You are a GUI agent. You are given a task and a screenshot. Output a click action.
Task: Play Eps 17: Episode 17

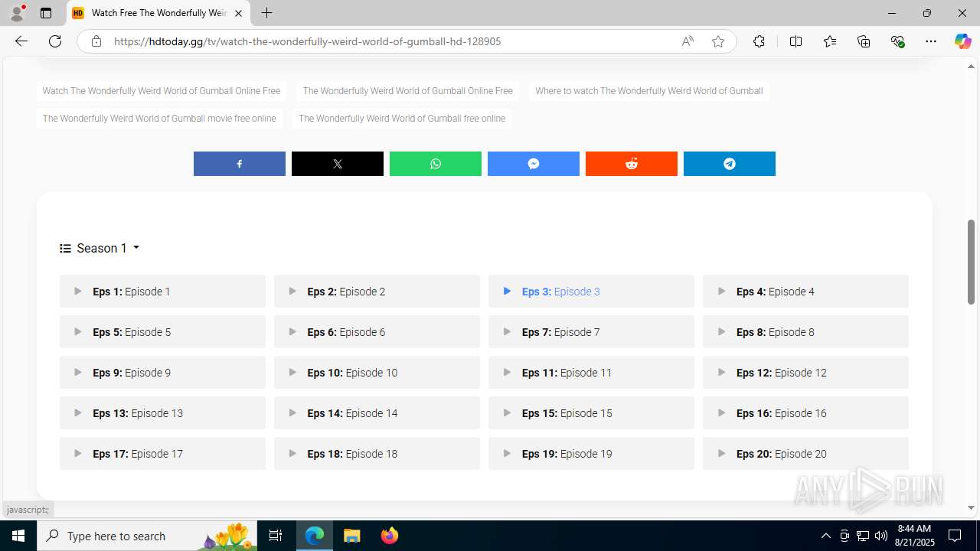162,454
